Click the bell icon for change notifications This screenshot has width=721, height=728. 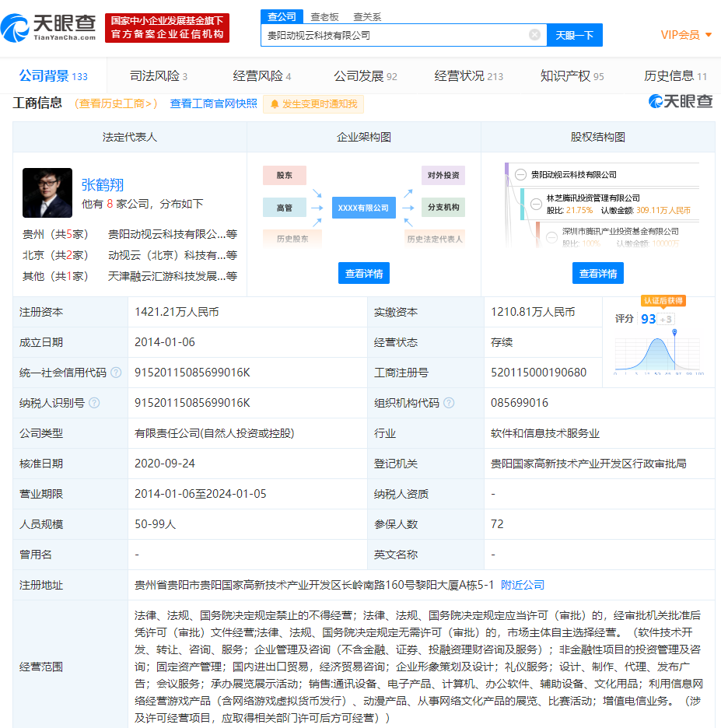pos(275,104)
